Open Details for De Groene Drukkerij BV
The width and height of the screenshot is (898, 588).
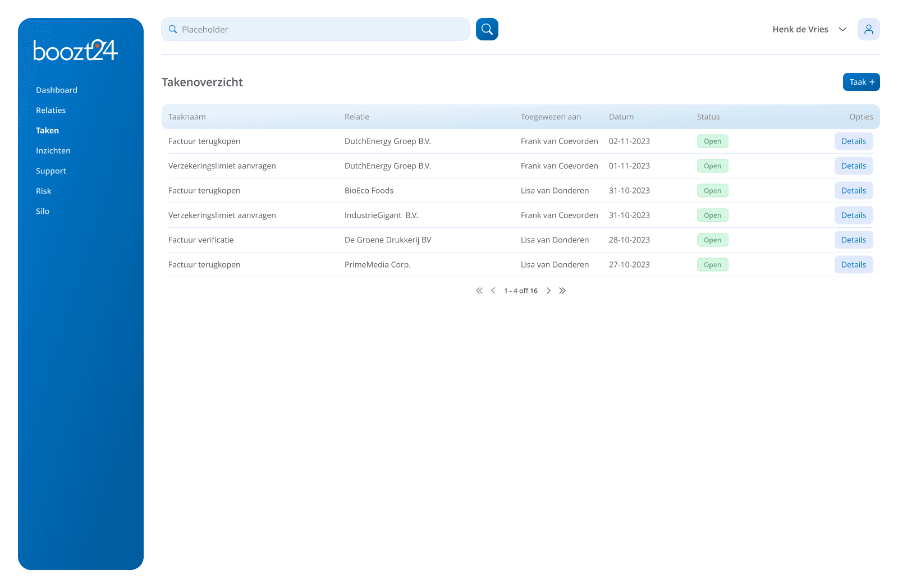click(x=853, y=240)
